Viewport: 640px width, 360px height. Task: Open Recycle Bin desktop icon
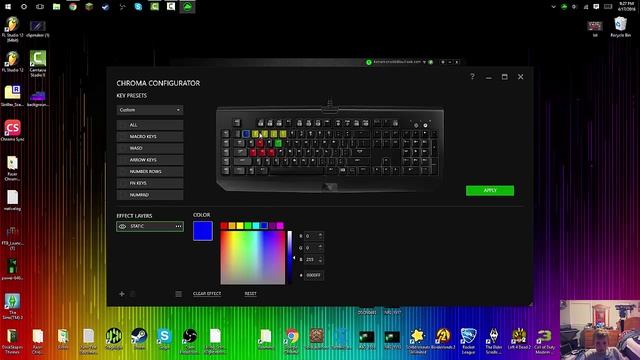pyautogui.click(x=620, y=27)
